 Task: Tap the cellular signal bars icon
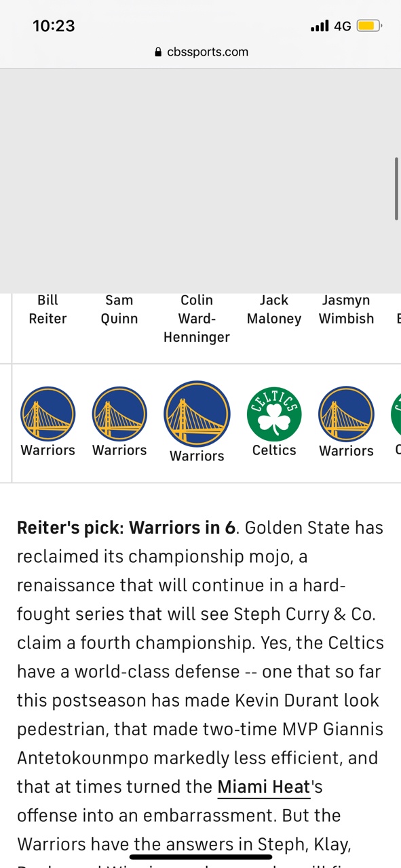(x=320, y=26)
